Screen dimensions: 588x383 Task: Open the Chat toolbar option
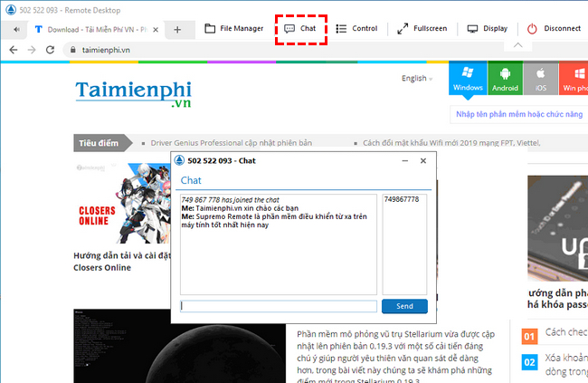[300, 29]
